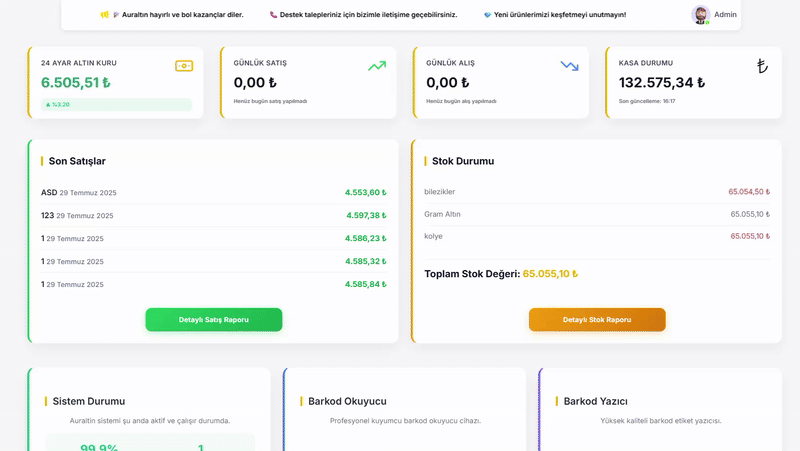800x451 pixels.
Task: Click the 'Yeni ürünlerimizi keşfetmeyi' message
Action: point(560,15)
